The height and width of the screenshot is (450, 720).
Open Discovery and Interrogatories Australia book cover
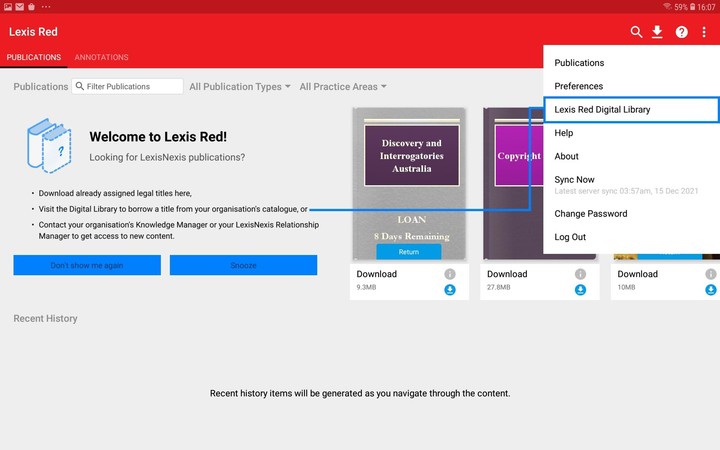coord(409,184)
